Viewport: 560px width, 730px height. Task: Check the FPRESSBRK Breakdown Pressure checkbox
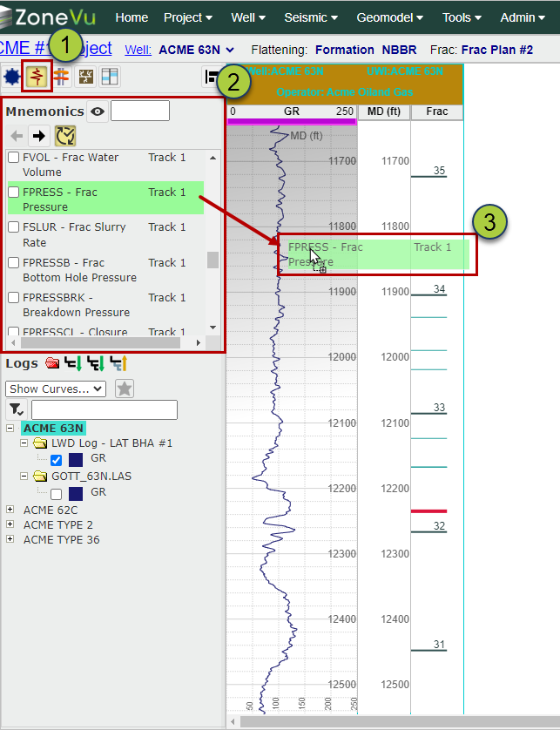(14, 298)
